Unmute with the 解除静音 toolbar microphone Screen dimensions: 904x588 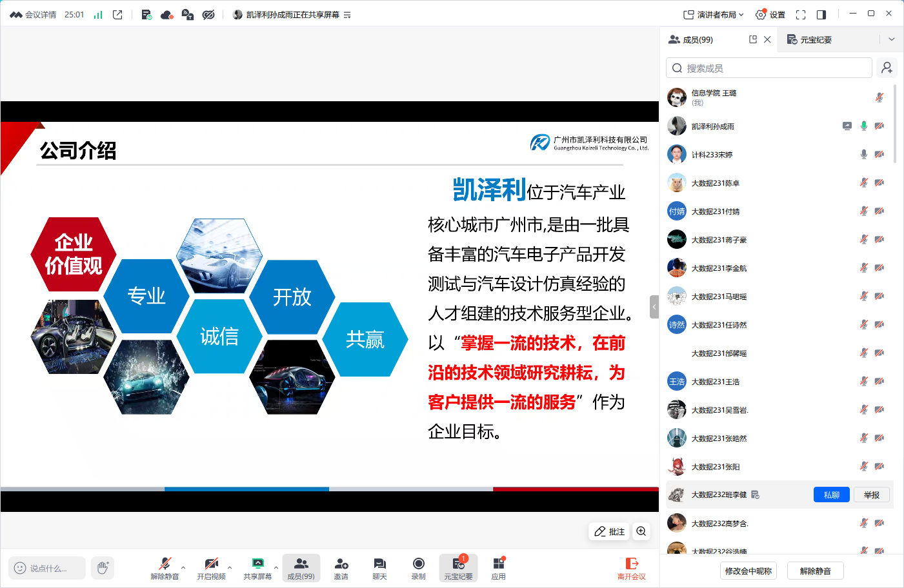[165, 568]
